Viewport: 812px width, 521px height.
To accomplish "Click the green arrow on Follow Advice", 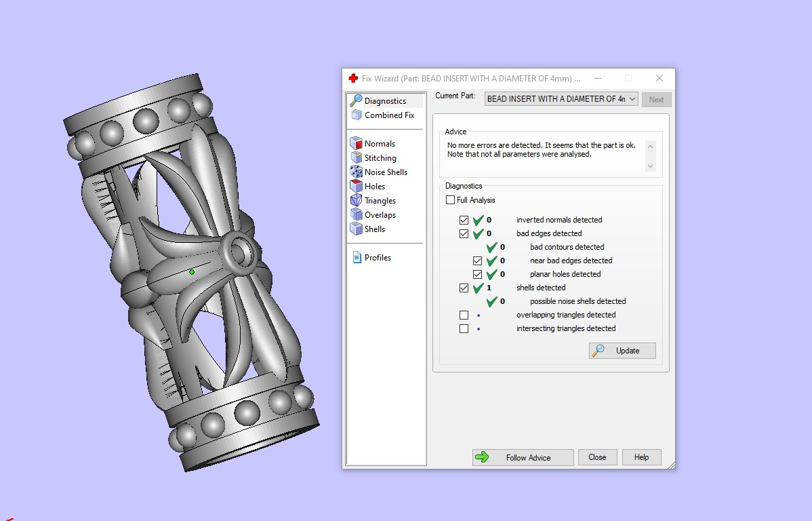I will point(482,457).
